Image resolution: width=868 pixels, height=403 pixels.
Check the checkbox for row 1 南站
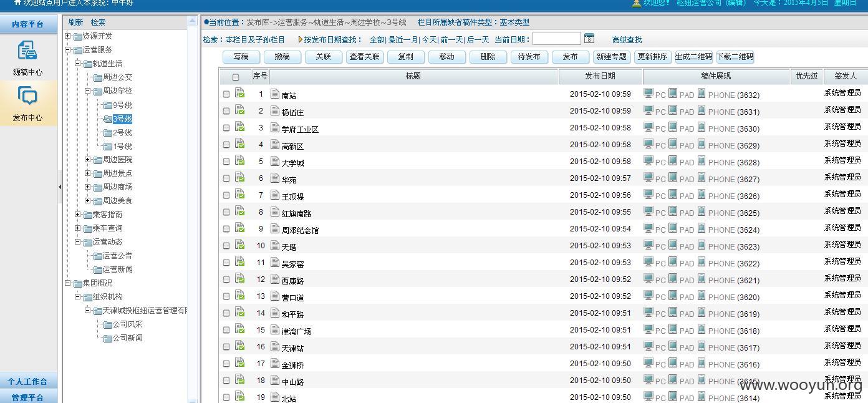[226, 94]
